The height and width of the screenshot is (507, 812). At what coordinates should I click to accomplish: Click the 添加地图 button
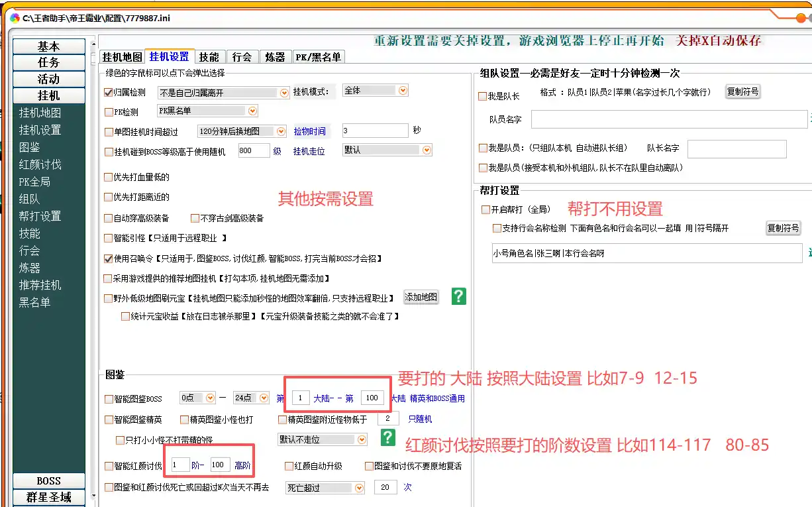click(x=421, y=297)
